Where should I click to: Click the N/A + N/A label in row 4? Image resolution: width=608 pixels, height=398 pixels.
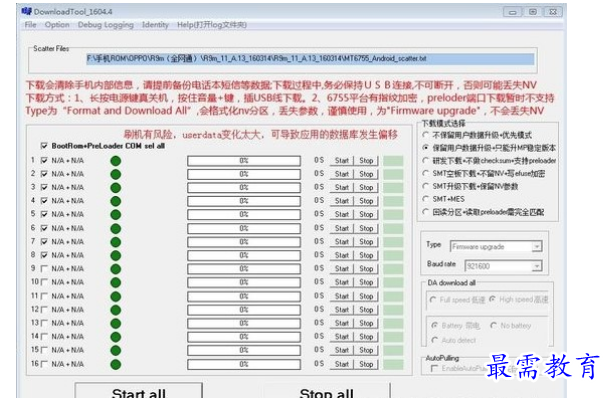point(67,201)
